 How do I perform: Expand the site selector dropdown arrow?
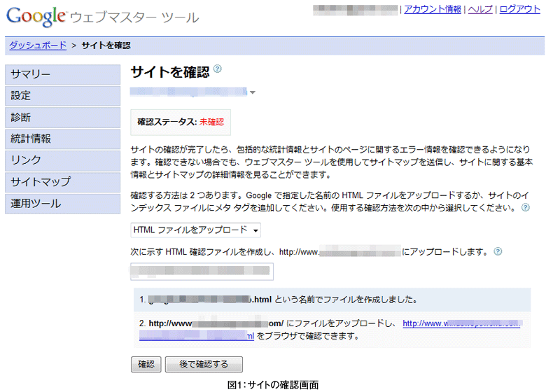point(253,92)
